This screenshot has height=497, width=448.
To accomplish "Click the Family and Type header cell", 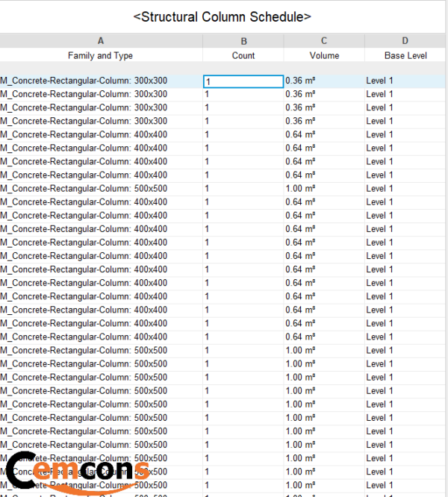I will (x=101, y=55).
